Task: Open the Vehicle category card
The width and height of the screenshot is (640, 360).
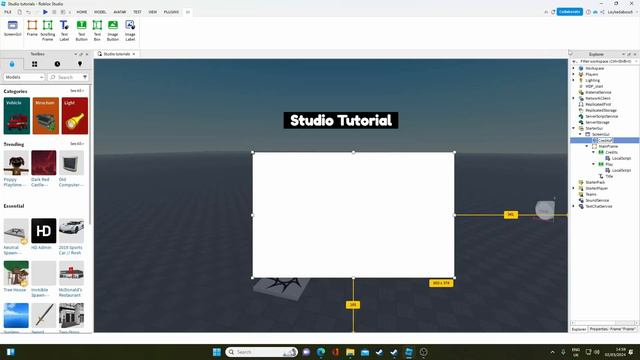Action: 17,116
